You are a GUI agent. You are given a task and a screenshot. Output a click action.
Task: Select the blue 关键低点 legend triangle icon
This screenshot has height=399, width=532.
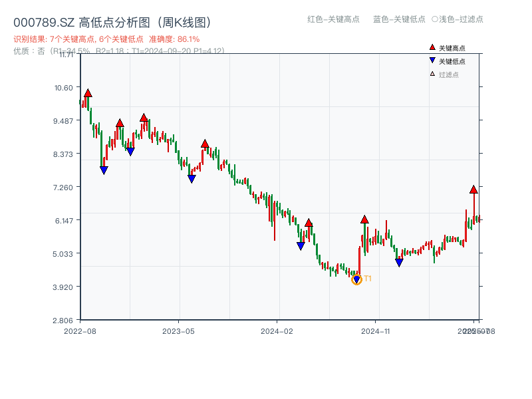click(x=432, y=61)
